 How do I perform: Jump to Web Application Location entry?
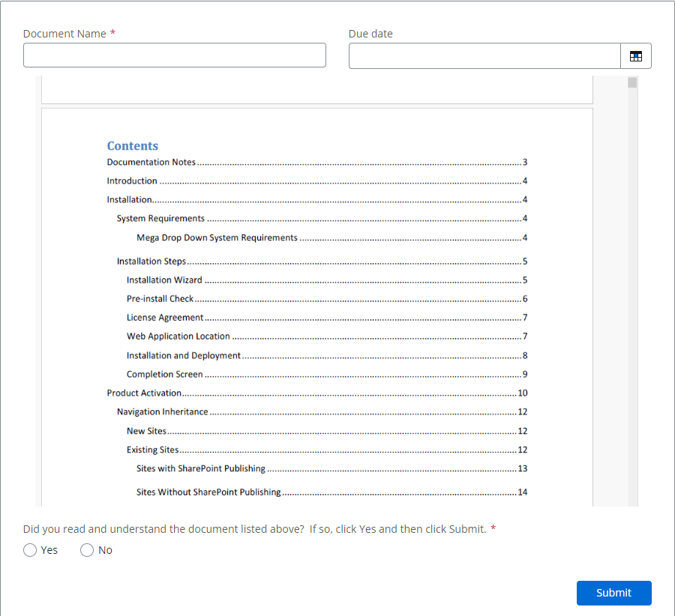178,336
